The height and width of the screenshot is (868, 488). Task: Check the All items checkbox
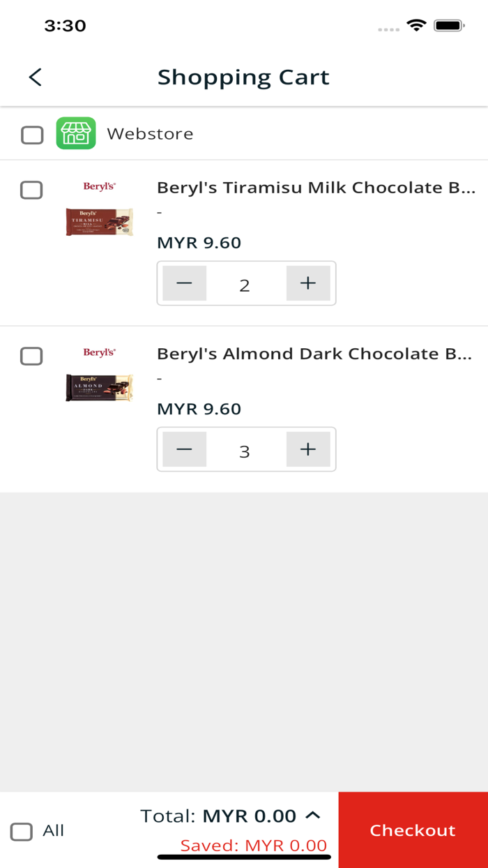(x=22, y=831)
